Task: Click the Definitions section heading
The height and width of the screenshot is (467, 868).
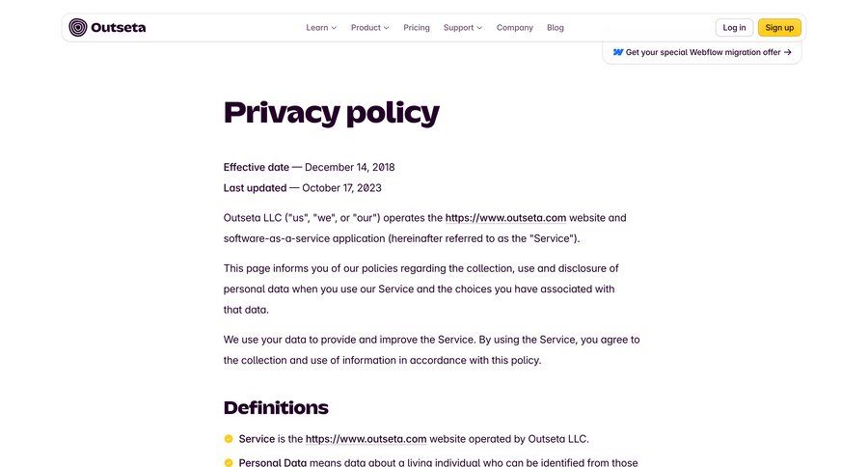Action: coord(276,408)
